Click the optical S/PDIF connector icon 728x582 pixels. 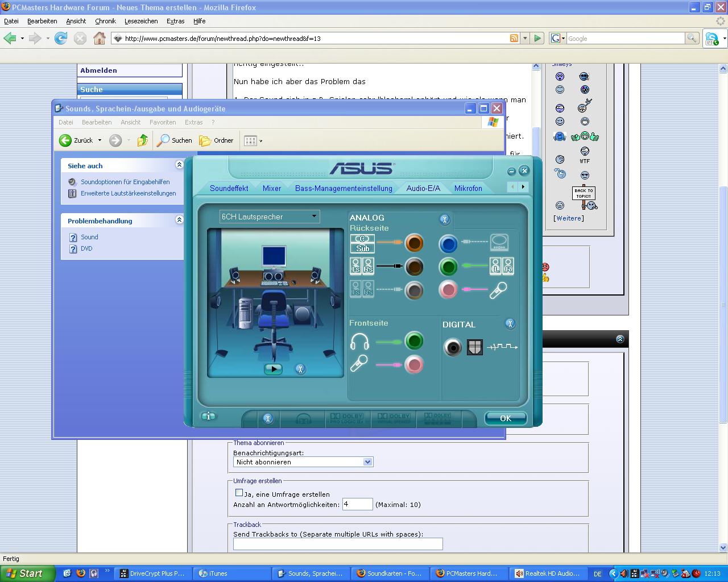point(474,347)
